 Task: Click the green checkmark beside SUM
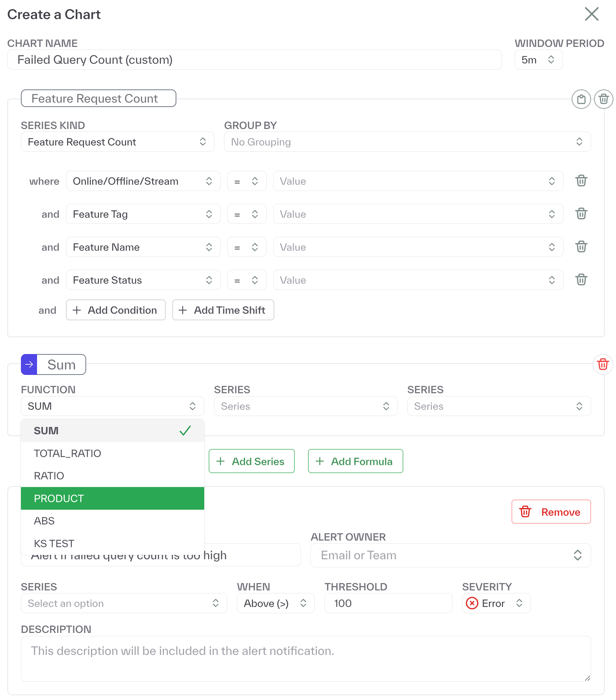point(186,431)
